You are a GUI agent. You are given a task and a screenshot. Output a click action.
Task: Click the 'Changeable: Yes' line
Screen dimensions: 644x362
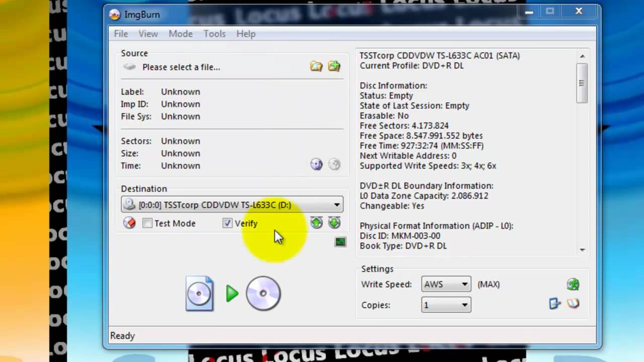[x=392, y=206]
